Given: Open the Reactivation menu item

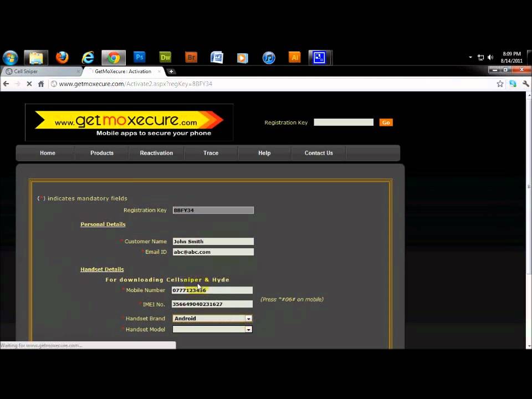Looking at the screenshot, I should 156,153.
